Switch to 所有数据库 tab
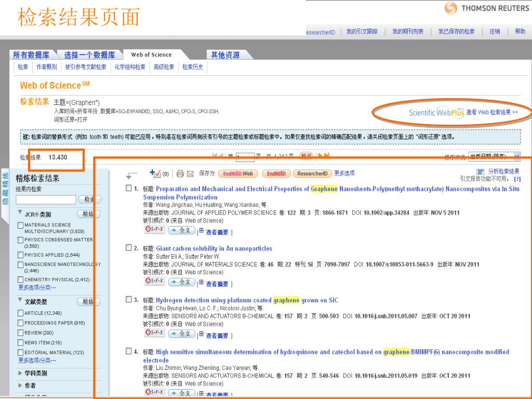Viewport: 532px width, 399px height. click(31, 55)
